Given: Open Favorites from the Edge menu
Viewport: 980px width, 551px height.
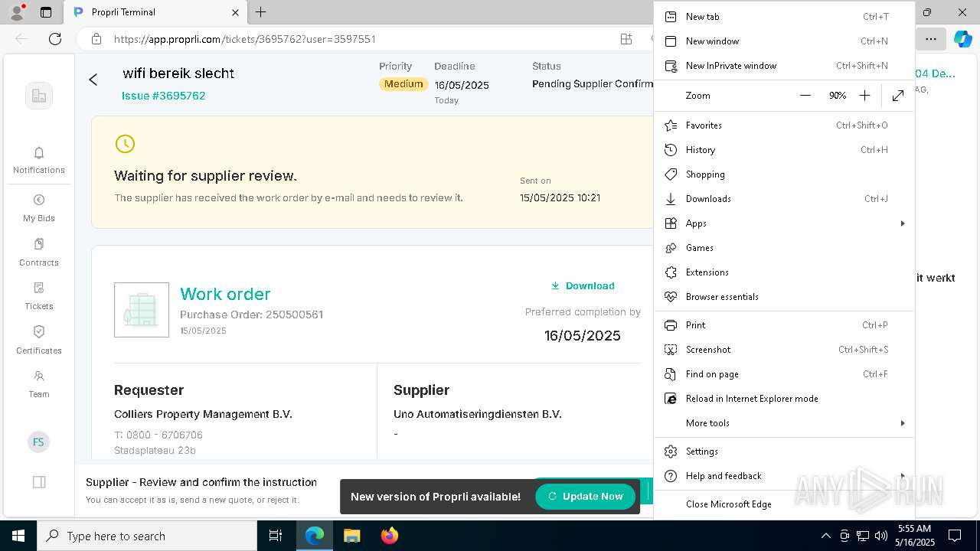Looking at the screenshot, I should pyautogui.click(x=784, y=126).
